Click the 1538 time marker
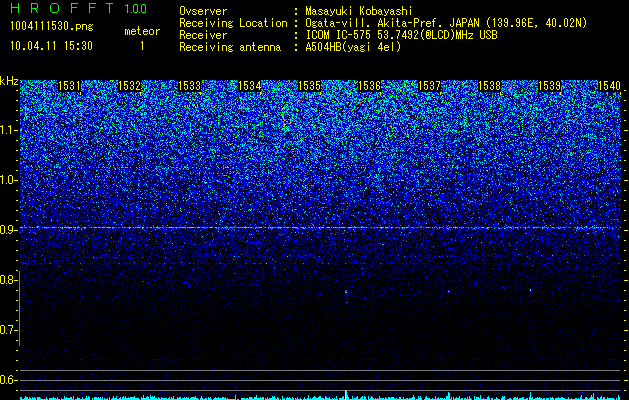Image resolution: width=629 pixels, height=400 pixels. 490,86
